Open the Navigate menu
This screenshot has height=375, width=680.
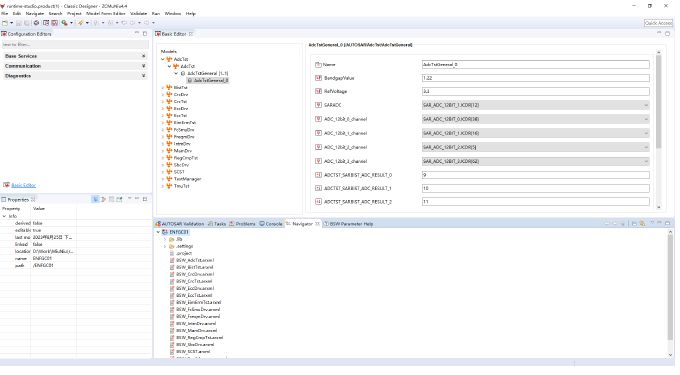(35, 13)
